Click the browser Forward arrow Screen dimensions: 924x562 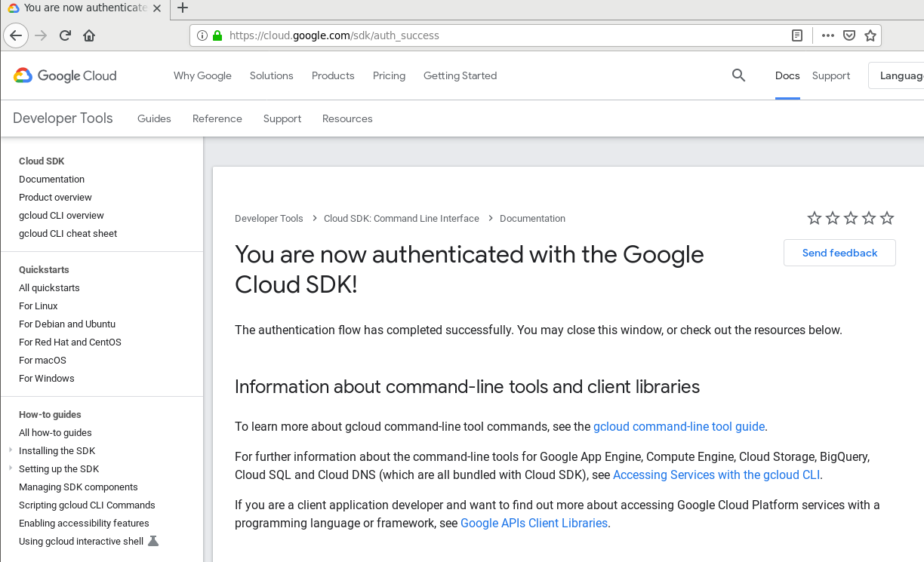(41, 35)
